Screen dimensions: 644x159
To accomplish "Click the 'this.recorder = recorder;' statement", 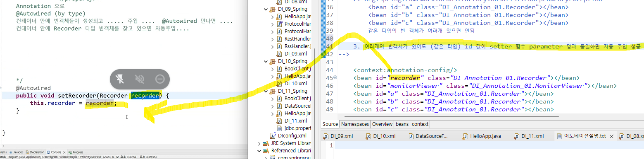I will click(x=73, y=103).
